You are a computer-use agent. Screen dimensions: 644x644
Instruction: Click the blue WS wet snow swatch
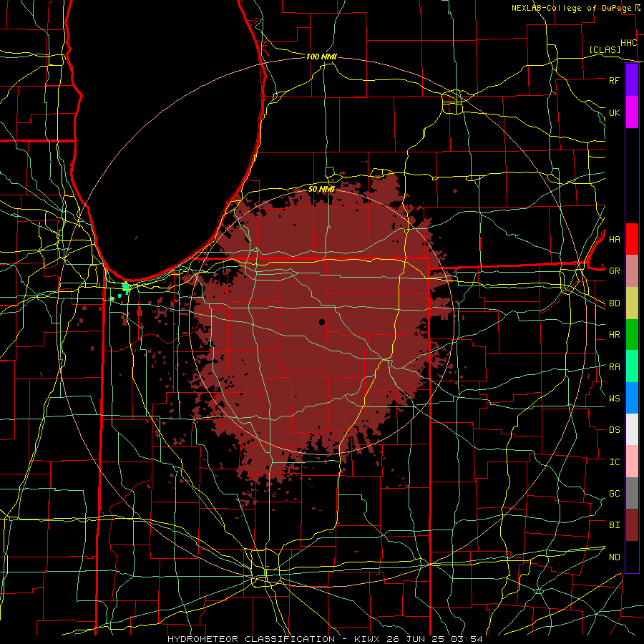(x=632, y=398)
